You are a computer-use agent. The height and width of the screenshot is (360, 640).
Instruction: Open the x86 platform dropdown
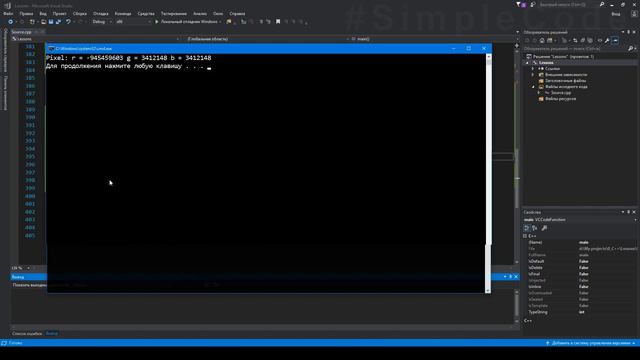pyautogui.click(x=133, y=22)
